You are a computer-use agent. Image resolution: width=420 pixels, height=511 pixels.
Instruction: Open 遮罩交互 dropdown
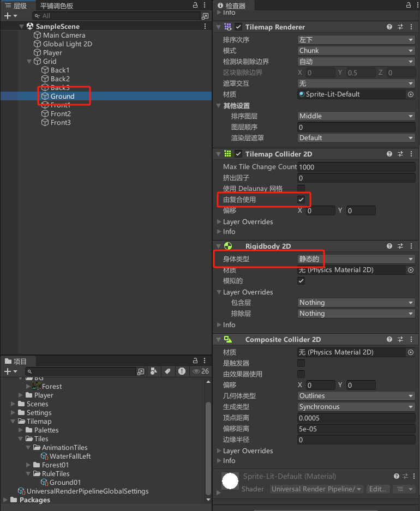[x=356, y=83]
